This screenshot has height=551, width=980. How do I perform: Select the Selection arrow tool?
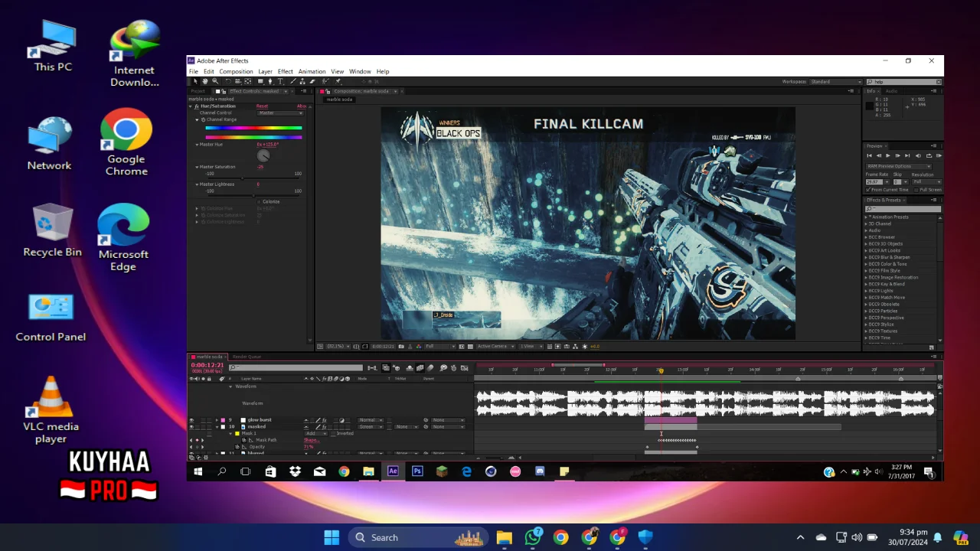[195, 81]
